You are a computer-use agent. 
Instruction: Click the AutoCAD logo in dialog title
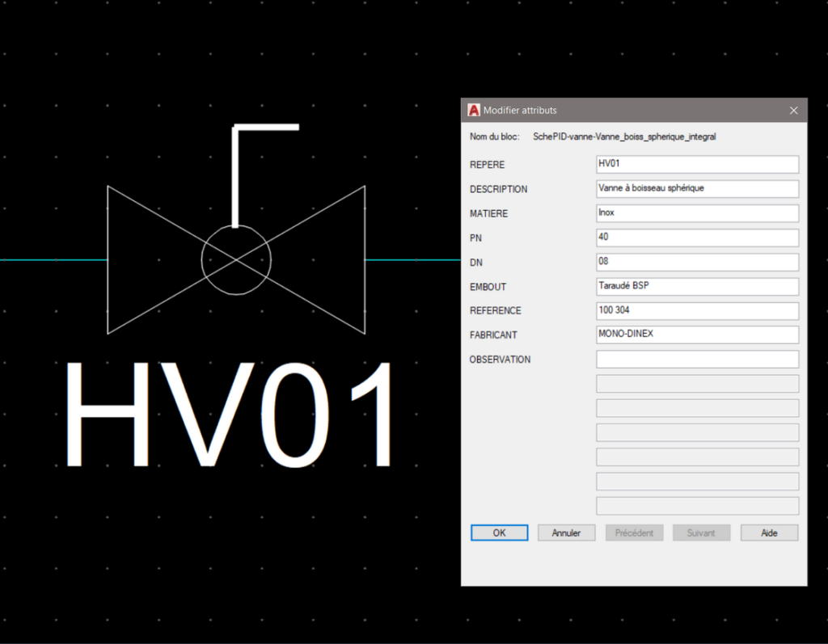coord(474,111)
